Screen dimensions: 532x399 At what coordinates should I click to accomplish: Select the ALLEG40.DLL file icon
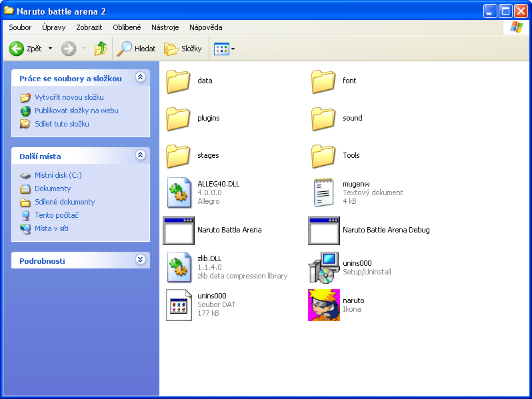click(179, 193)
